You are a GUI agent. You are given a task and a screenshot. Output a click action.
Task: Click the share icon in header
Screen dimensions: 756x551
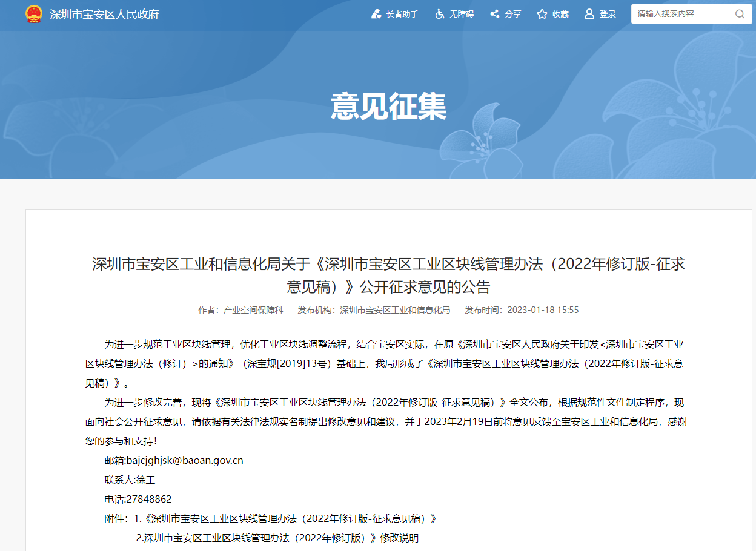point(495,14)
